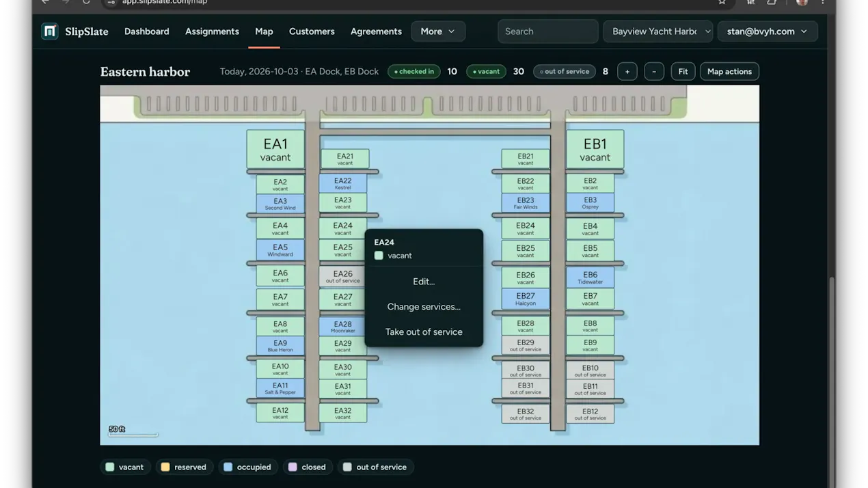Click the Fit button
The image size is (868, 488).
(683, 71)
